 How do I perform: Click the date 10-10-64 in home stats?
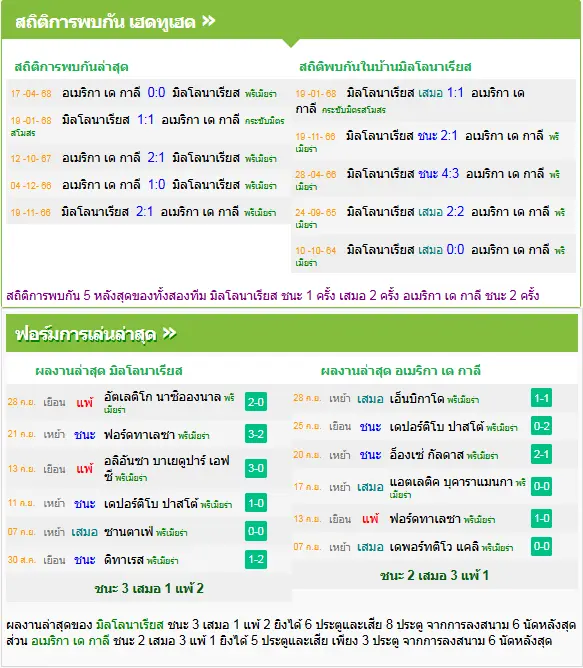pos(316,250)
